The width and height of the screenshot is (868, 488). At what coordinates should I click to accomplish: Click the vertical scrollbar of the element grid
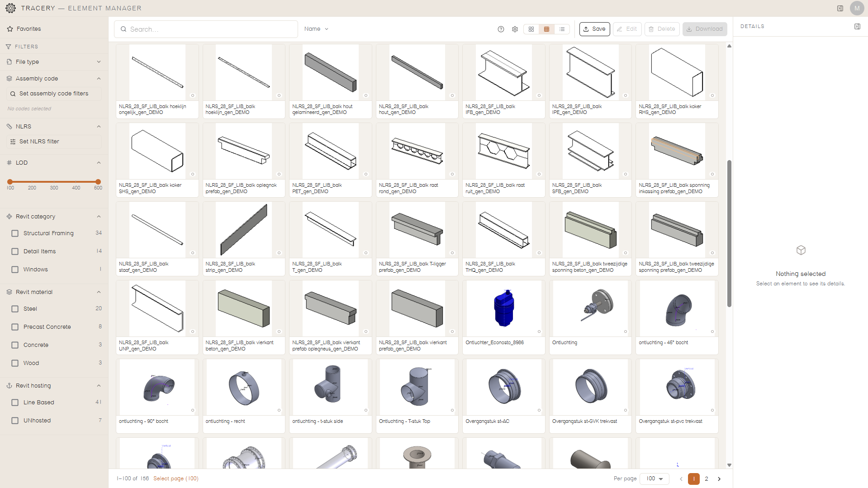(729, 233)
